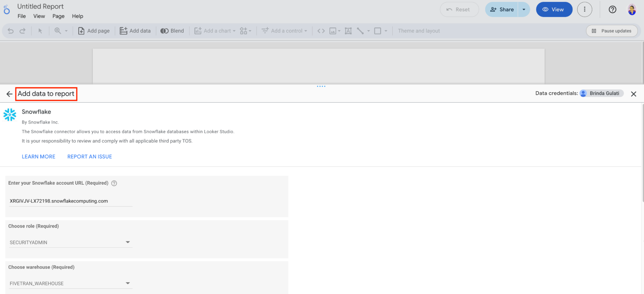Open the Choose warehouse FIVETRAN_WAREHOUSE dropdown
Image resolution: width=644 pixels, height=294 pixels.
pyautogui.click(x=71, y=283)
